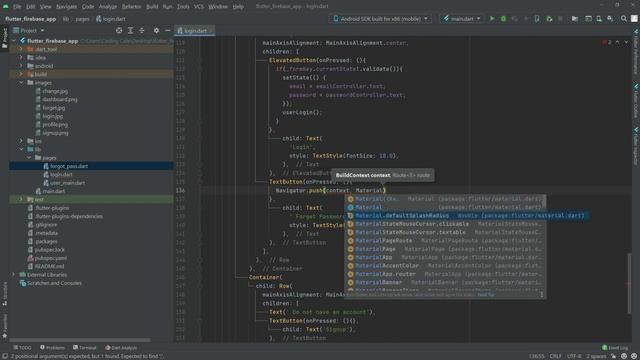Click the CRLF line separator in status bar

(x=556, y=356)
